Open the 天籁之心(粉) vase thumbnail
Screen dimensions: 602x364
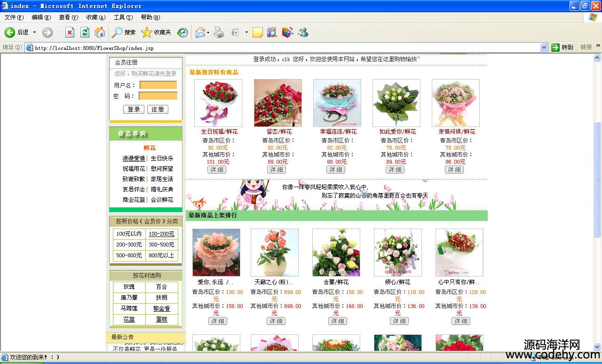pos(275,253)
